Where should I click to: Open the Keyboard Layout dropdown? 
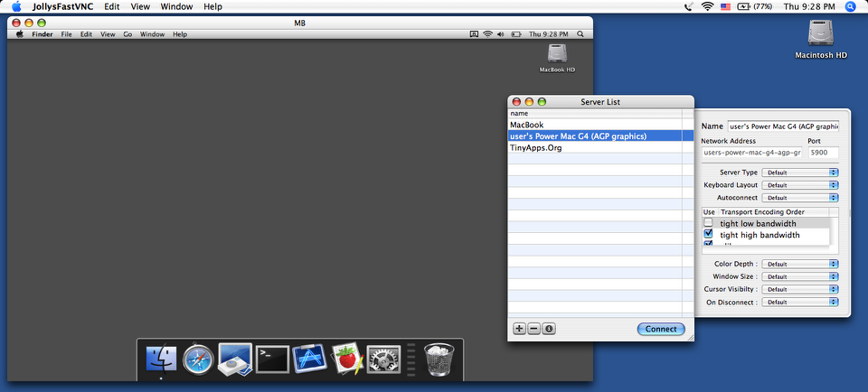[x=800, y=184]
